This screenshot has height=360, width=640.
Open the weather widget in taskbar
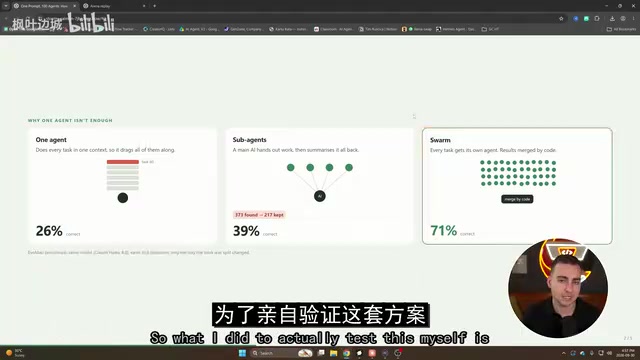(16, 353)
